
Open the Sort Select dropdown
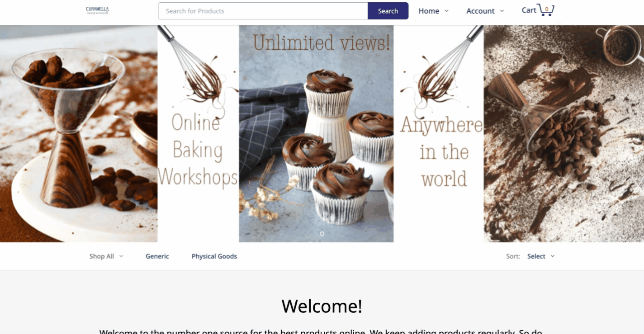[x=541, y=256]
